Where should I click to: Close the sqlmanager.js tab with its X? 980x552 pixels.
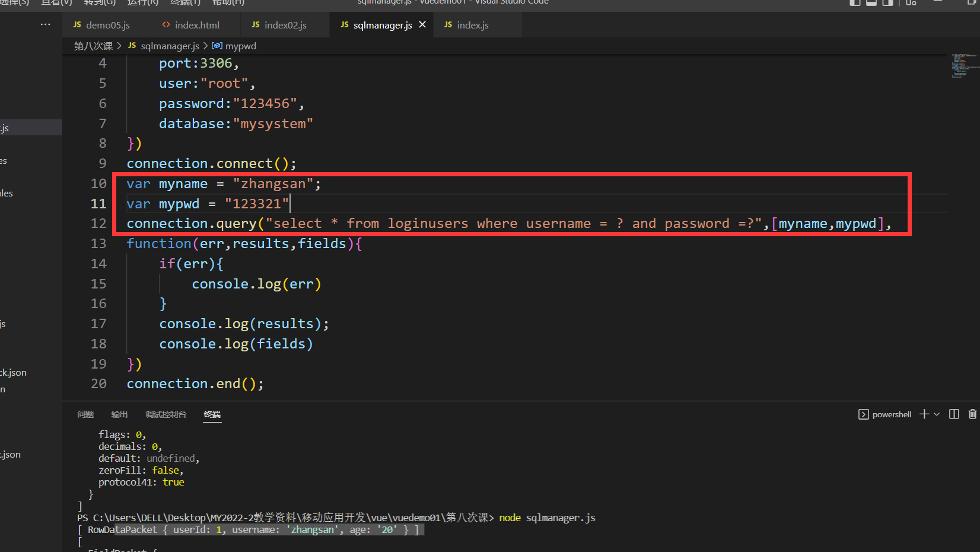coord(422,24)
